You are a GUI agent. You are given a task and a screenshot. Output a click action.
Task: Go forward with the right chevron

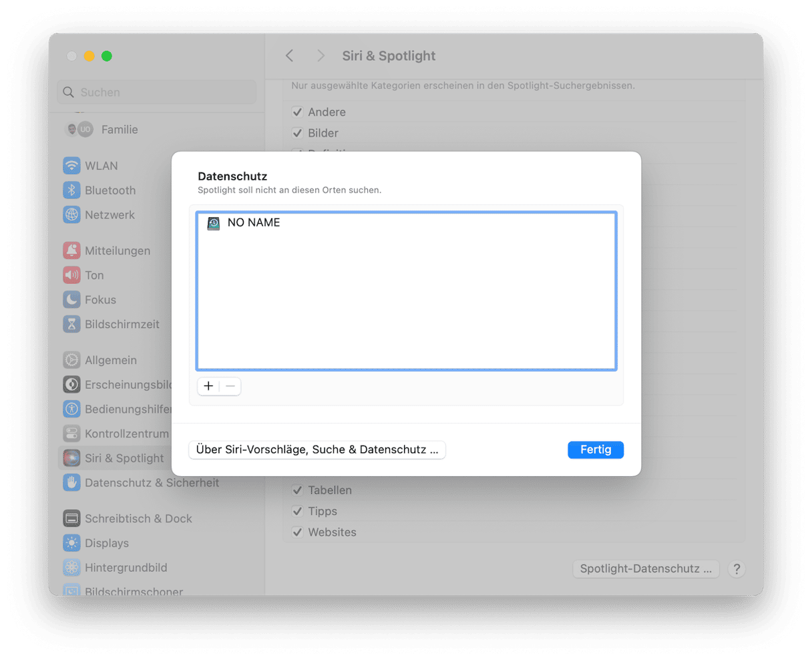pos(321,56)
